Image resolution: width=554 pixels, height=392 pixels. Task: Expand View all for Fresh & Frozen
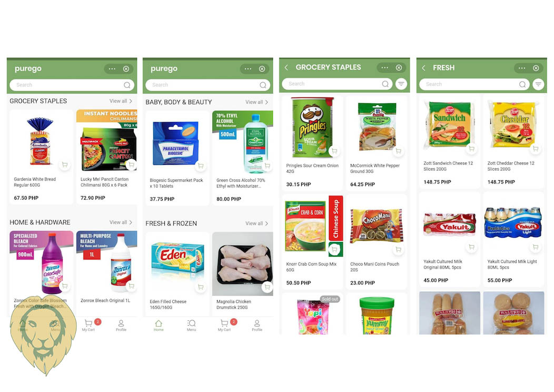click(x=256, y=223)
